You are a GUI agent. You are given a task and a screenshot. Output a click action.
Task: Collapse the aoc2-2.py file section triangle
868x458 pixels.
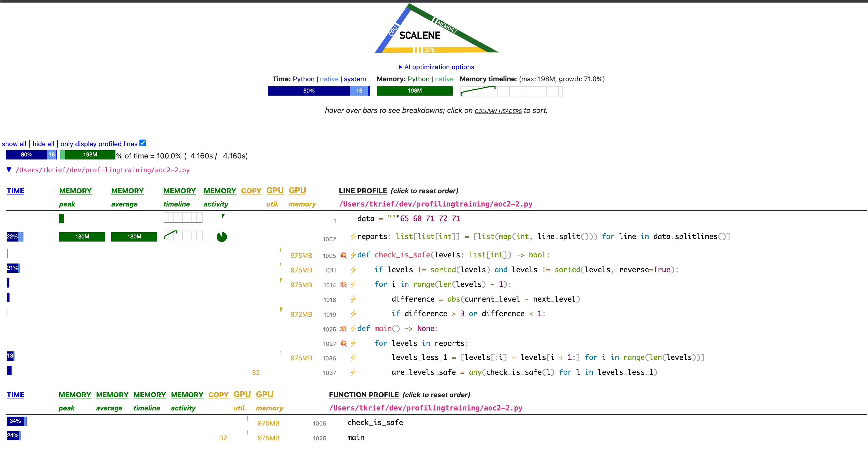pos(9,170)
